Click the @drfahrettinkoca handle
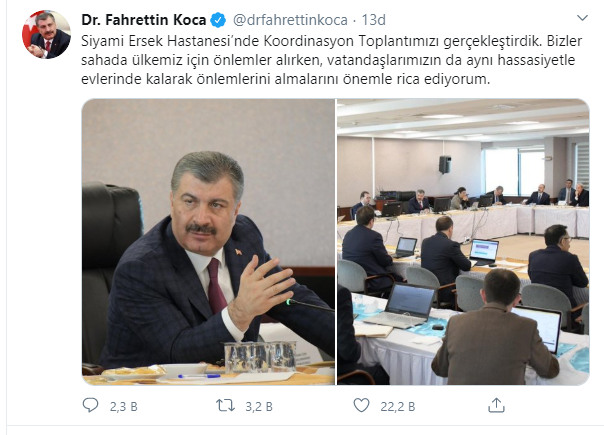Viewport: 604px width, 435px height. click(x=290, y=20)
